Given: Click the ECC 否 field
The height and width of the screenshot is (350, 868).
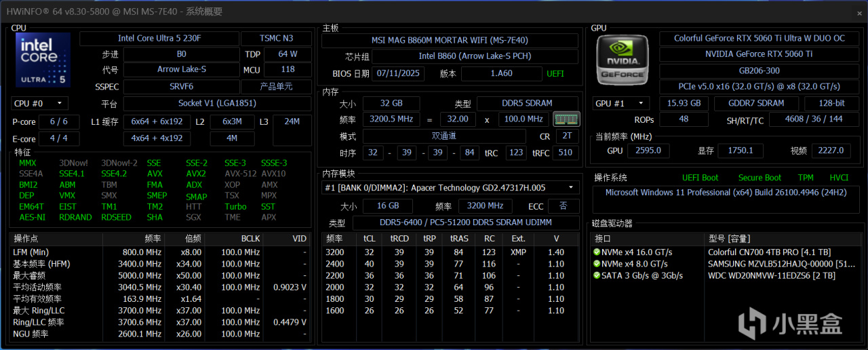Looking at the screenshot, I should point(564,206).
